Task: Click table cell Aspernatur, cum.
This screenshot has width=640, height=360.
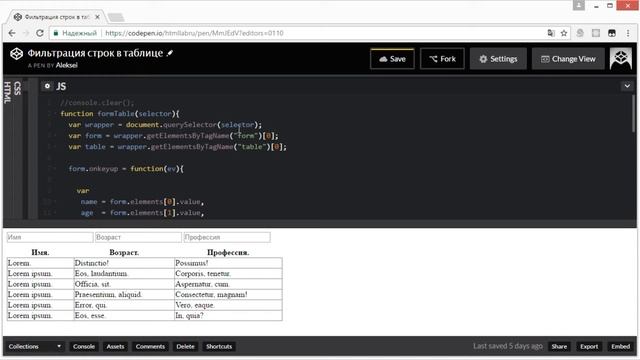Action: tap(228, 284)
